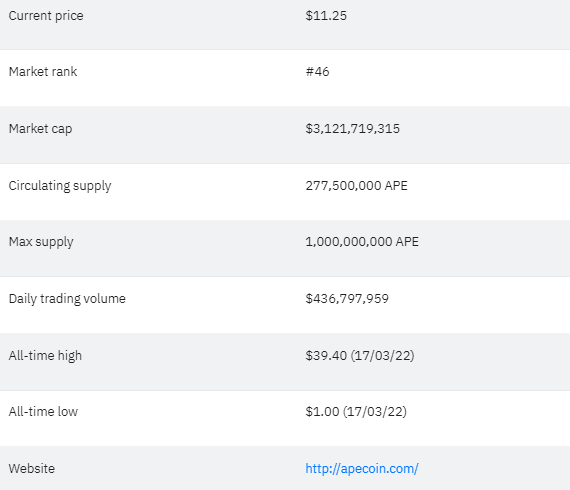Select the $436,797,959 volume value

click(347, 299)
